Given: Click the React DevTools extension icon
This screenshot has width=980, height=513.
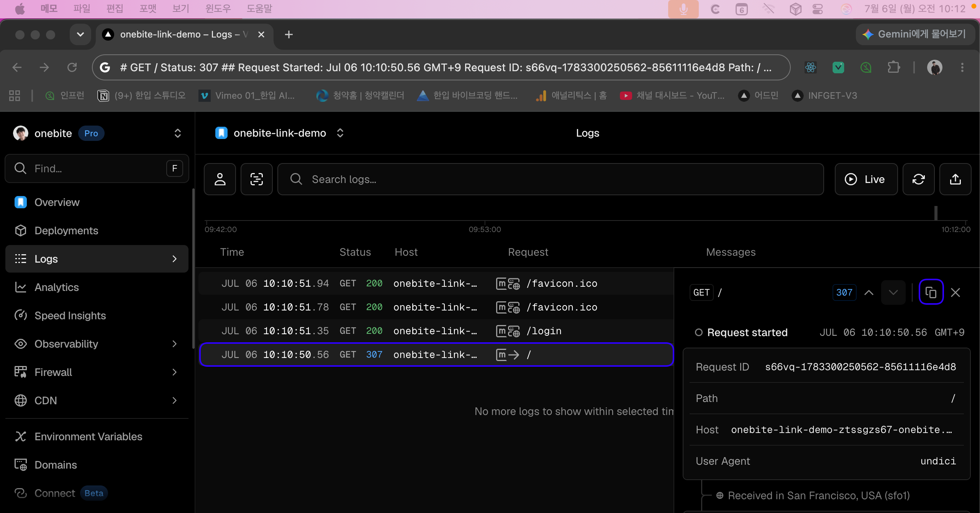Looking at the screenshot, I should (811, 67).
